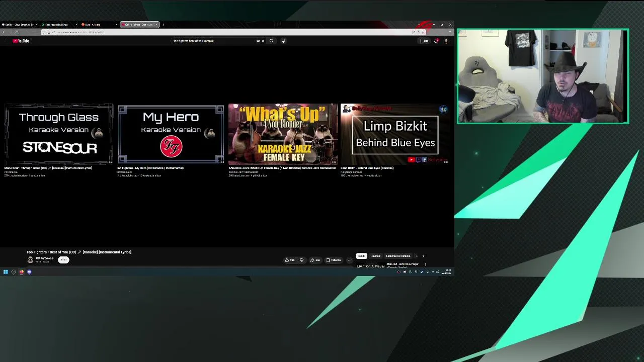Open the on-screen keyboard in search box
The height and width of the screenshot is (362, 644).
tap(258, 41)
